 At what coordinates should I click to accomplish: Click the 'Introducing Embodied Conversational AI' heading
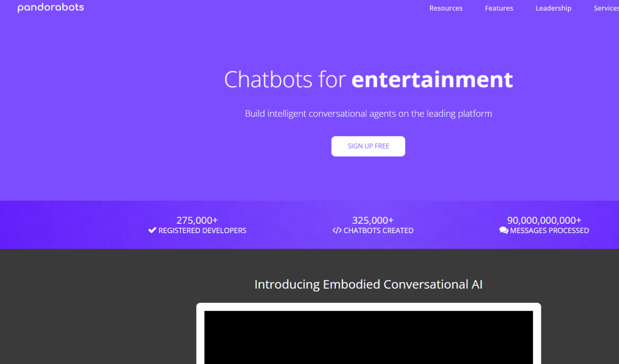pyautogui.click(x=368, y=284)
